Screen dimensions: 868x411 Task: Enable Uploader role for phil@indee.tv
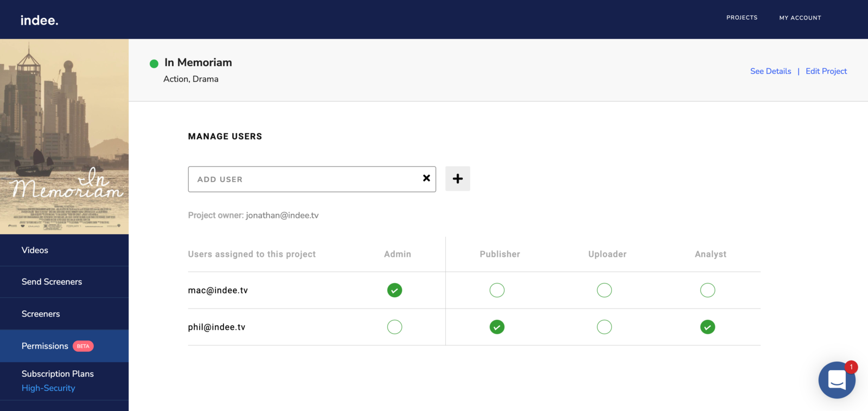(x=604, y=327)
